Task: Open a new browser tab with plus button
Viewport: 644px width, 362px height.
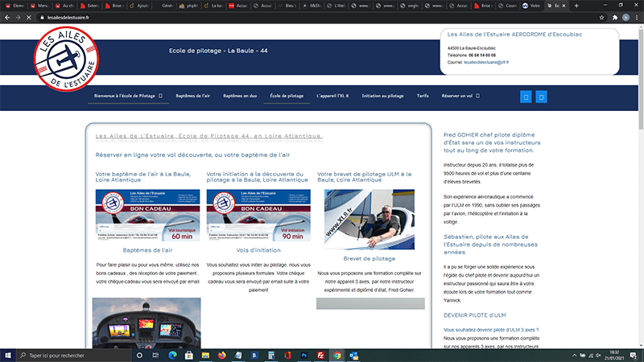Action: pyautogui.click(x=578, y=5)
